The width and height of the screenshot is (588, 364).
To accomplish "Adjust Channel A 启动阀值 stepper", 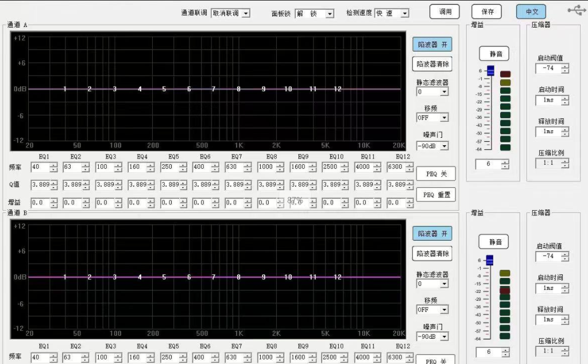I will click(565, 68).
